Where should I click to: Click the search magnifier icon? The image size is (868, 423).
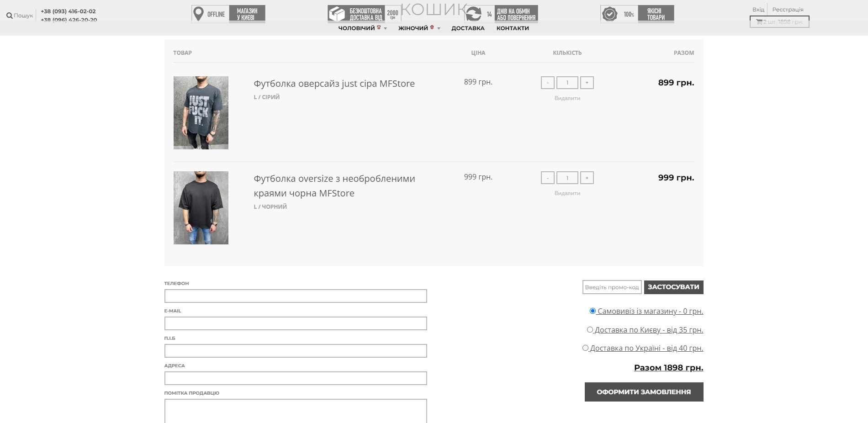coord(9,16)
